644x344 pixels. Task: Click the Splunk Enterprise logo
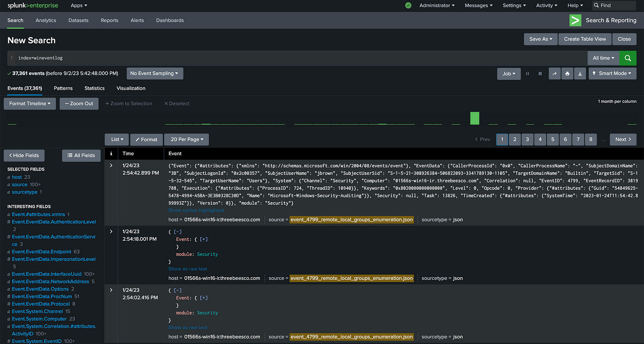click(x=34, y=6)
